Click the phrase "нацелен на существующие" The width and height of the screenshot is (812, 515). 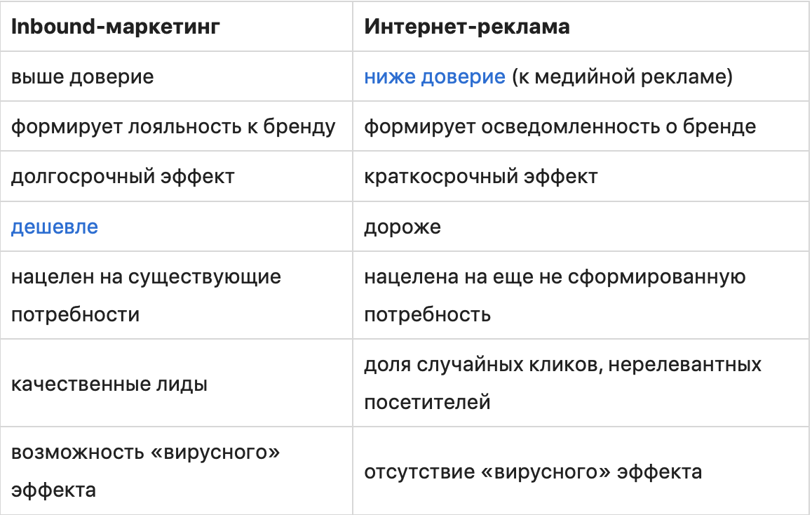coord(146,276)
